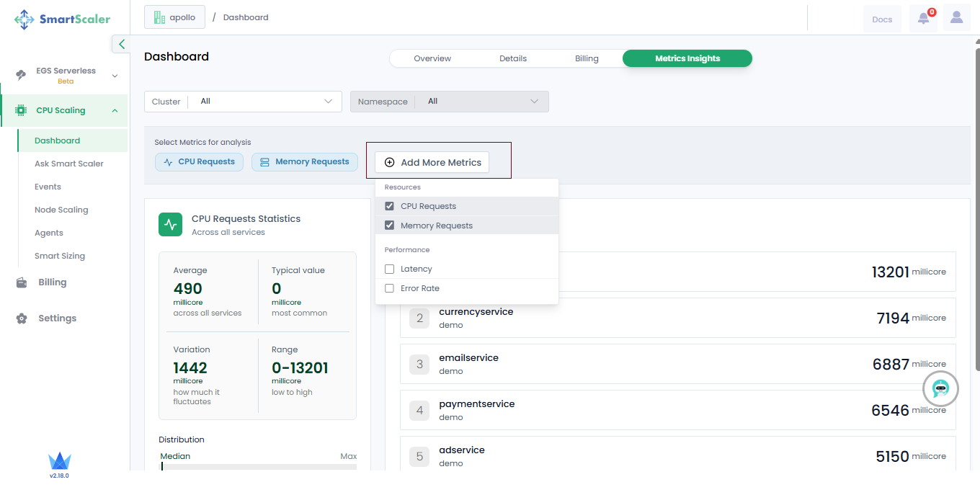Viewport: 980px width, 495px height.
Task: Uncheck the CPU Requests checkbox
Action: pos(390,206)
